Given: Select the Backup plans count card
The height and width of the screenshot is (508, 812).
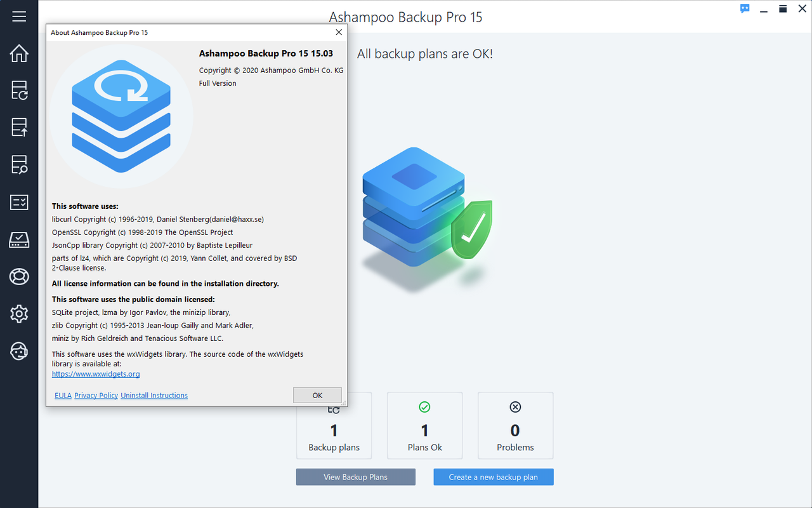Looking at the screenshot, I should (x=334, y=432).
